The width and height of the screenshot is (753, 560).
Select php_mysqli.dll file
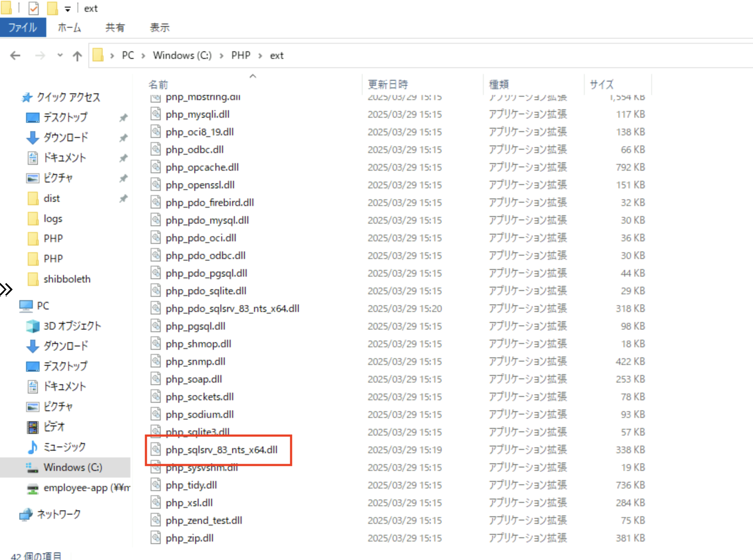(198, 114)
